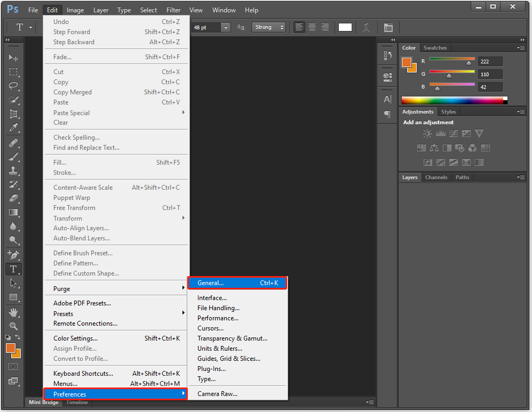Swap foreground and background colors icon
This screenshot has width=532, height=412.
18,337
